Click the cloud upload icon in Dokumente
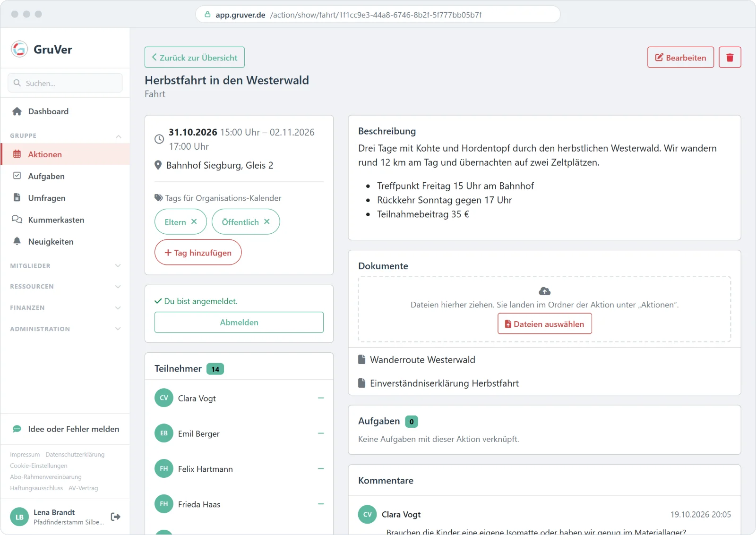 (544, 291)
